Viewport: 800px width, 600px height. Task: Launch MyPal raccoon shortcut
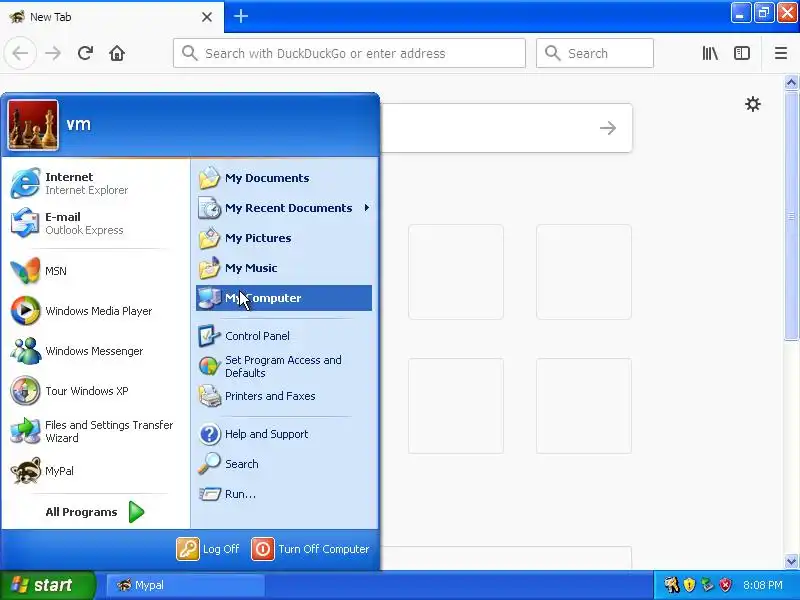coord(95,471)
